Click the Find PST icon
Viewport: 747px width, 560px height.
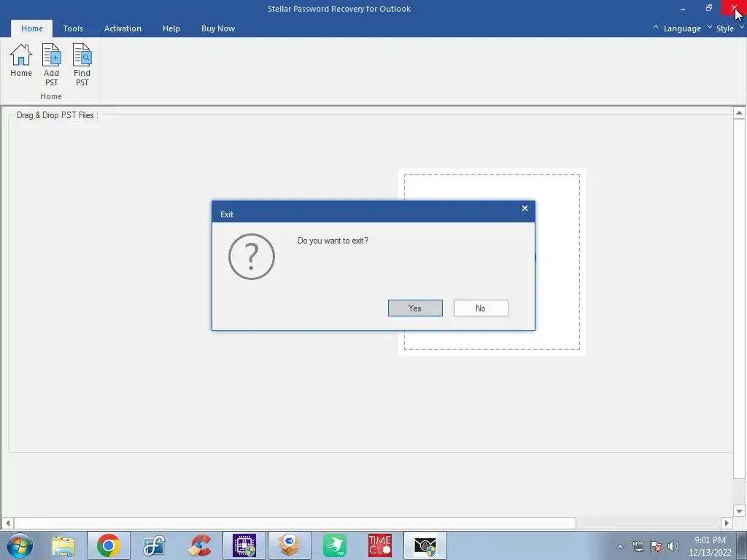[x=82, y=65]
